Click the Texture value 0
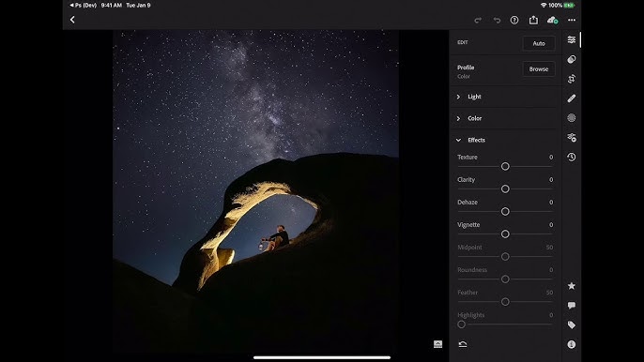The height and width of the screenshot is (362, 644). click(551, 158)
